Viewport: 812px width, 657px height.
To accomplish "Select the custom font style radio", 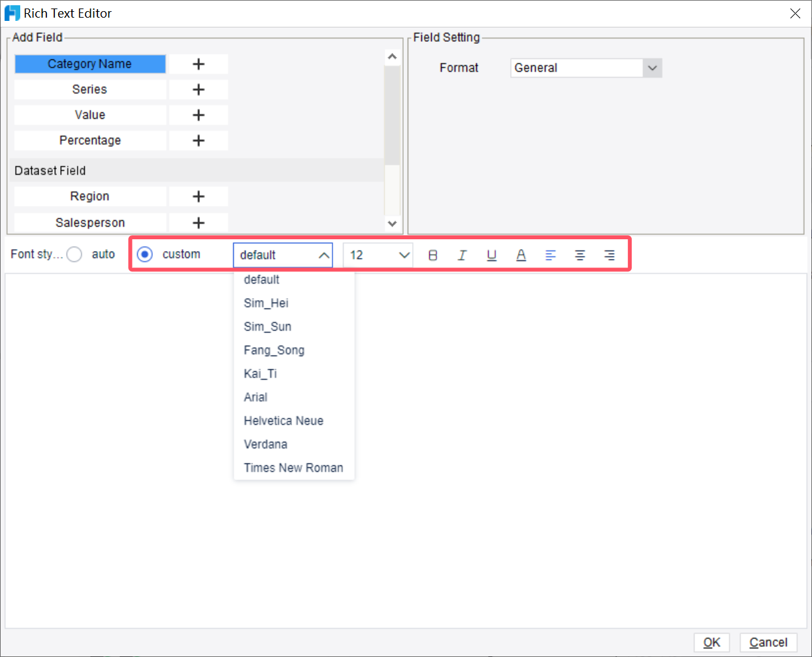I will [x=145, y=254].
